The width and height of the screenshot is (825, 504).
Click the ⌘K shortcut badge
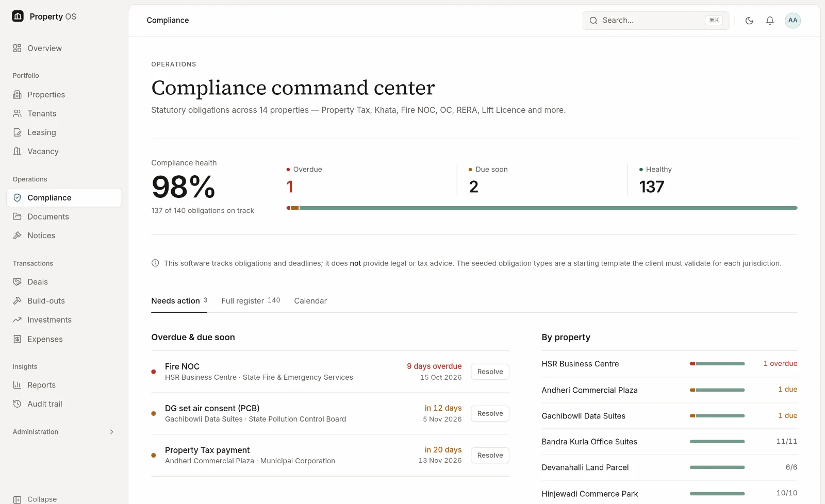(x=714, y=21)
